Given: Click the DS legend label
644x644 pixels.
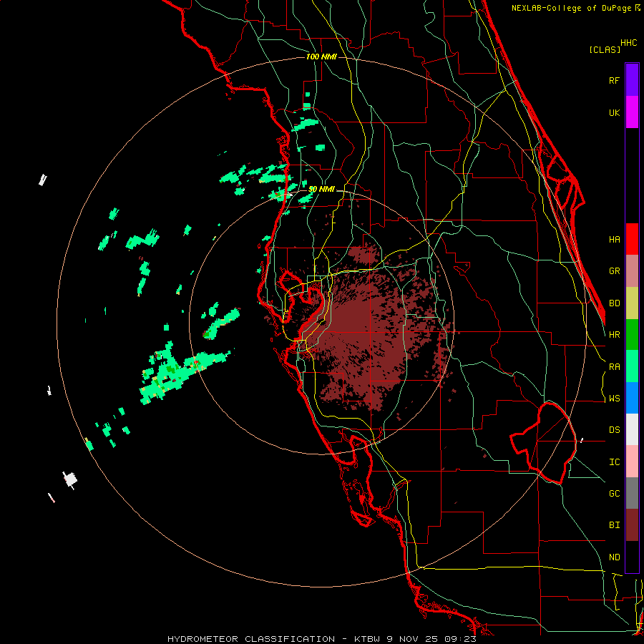Looking at the screenshot, I should point(614,430).
